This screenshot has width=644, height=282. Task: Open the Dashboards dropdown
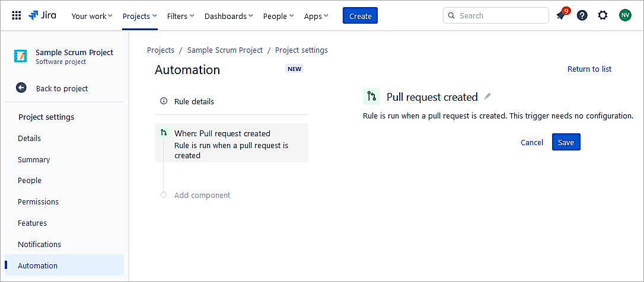point(228,16)
